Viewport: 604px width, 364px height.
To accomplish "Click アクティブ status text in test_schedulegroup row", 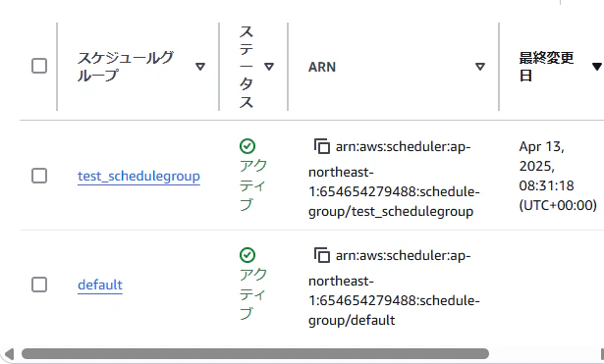I will coord(252,184).
